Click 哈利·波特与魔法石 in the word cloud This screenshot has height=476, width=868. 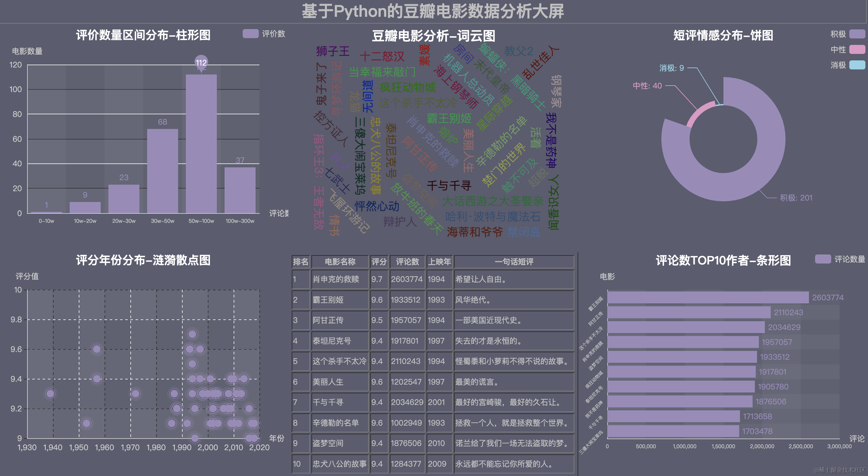pyautogui.click(x=493, y=217)
